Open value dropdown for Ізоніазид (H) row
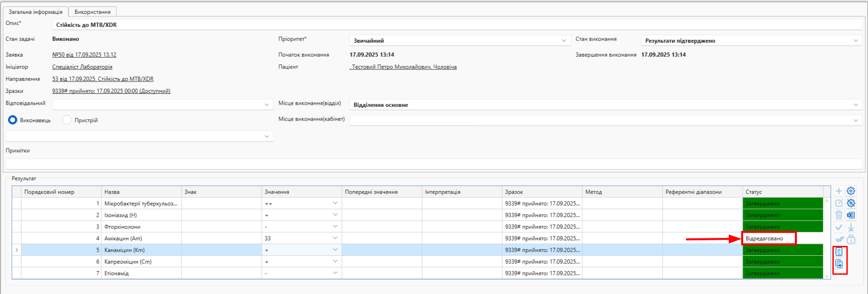The image size is (868, 294). 335,215
